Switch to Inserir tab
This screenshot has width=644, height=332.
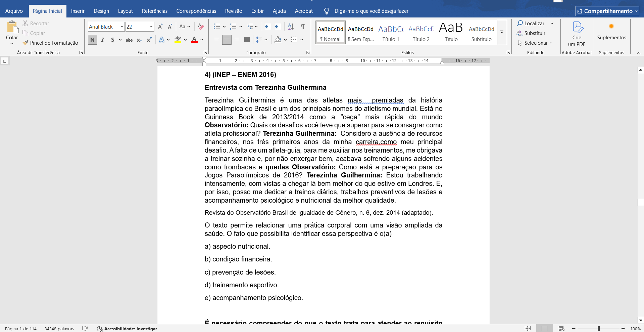tap(78, 11)
